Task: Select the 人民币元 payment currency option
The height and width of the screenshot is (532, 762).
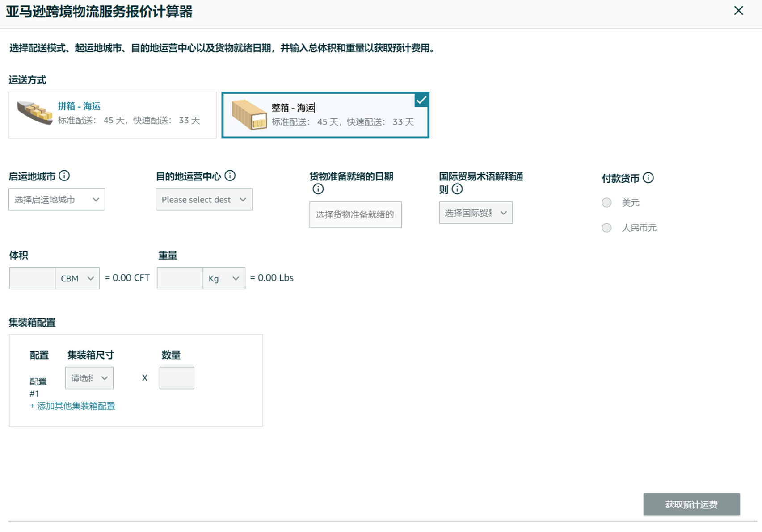Action: point(606,228)
